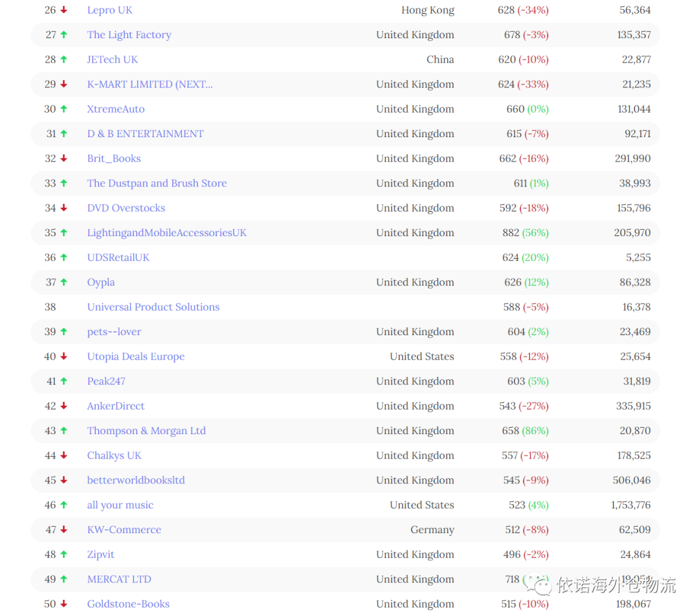Click green up arrow at rank 48
The width and height of the screenshot is (699, 616).
(63, 554)
